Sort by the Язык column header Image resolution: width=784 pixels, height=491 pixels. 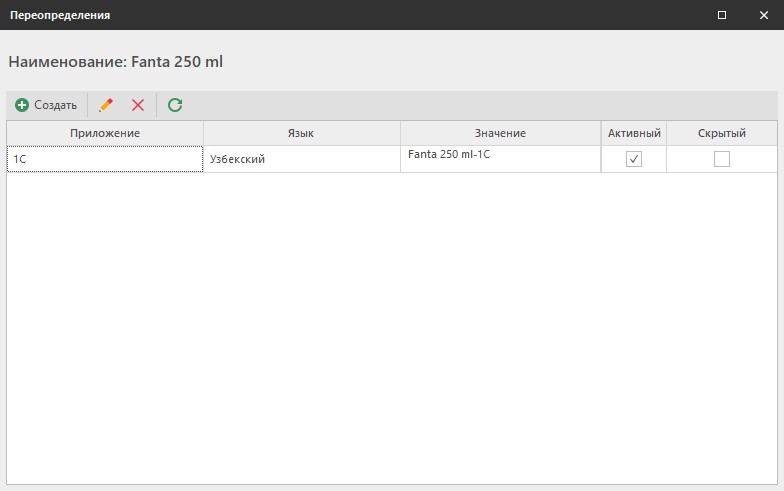301,133
